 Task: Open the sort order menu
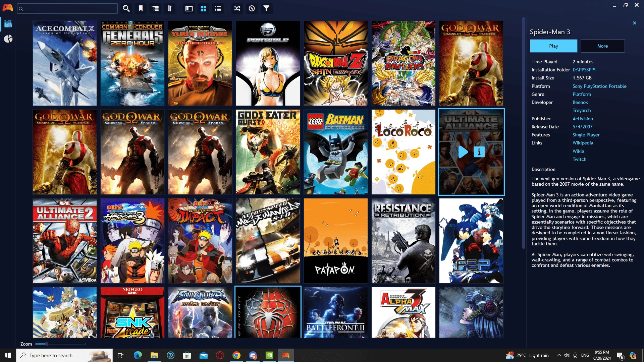tap(170, 8)
